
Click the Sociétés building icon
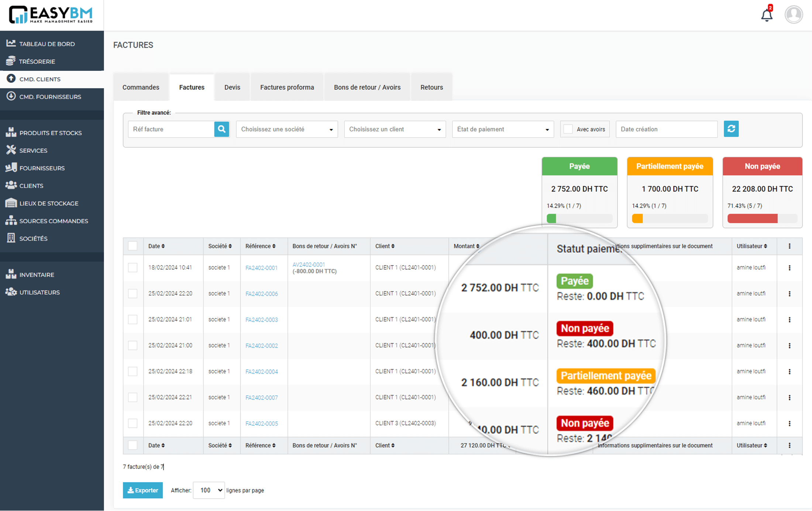(11, 238)
